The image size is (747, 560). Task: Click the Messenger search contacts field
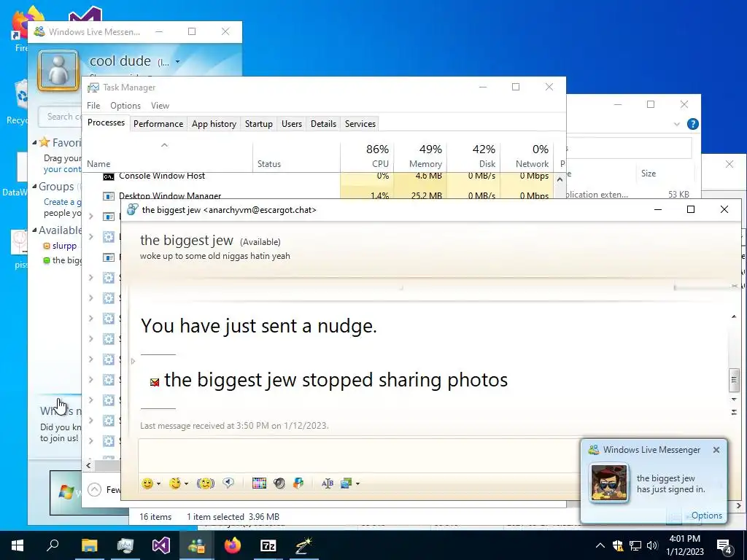[x=60, y=117]
